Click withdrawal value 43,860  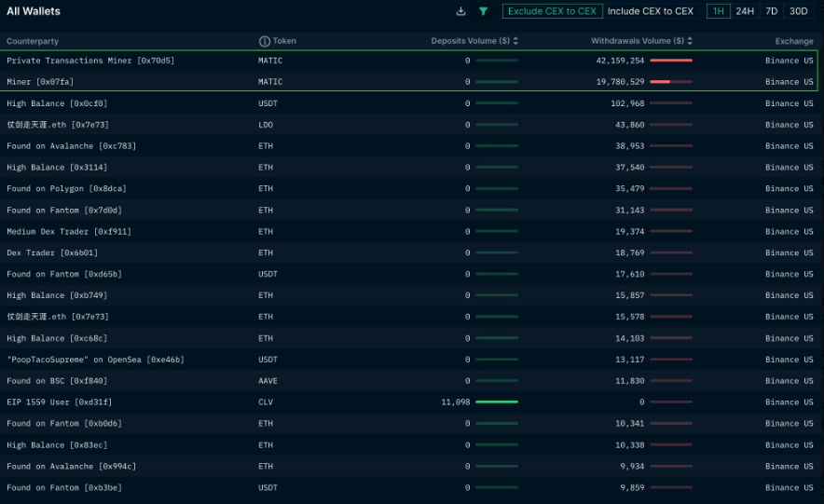coord(630,125)
